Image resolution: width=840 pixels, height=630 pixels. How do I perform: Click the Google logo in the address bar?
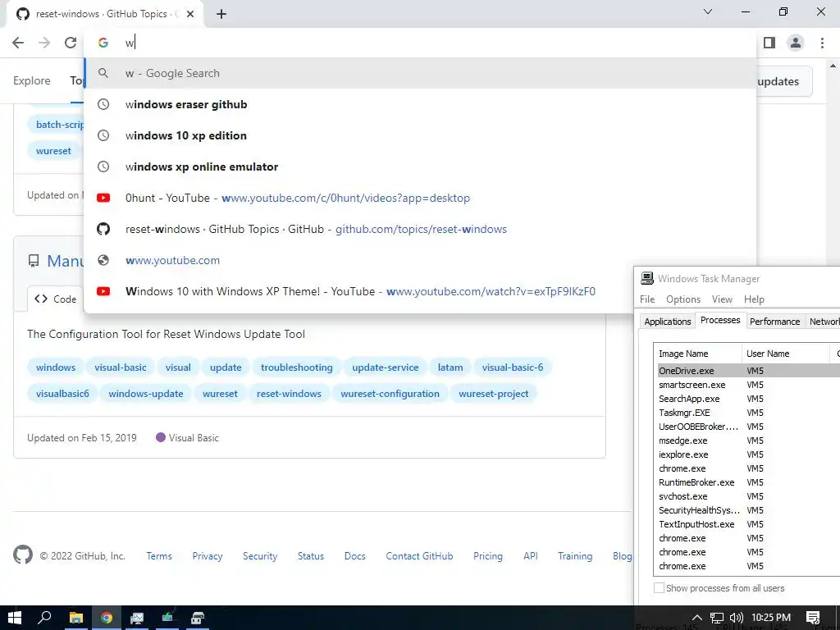click(x=103, y=43)
